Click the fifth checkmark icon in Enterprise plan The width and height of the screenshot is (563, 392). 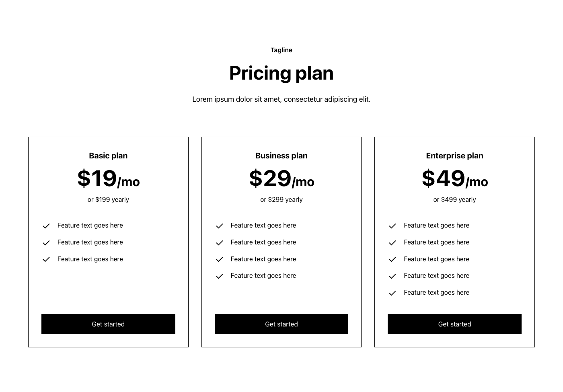392,293
